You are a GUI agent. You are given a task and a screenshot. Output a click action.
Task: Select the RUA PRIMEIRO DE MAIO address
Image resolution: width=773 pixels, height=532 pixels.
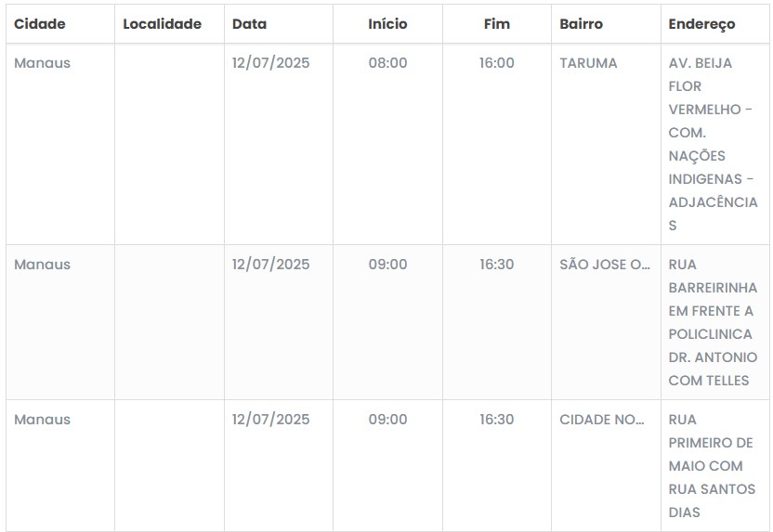712,466
